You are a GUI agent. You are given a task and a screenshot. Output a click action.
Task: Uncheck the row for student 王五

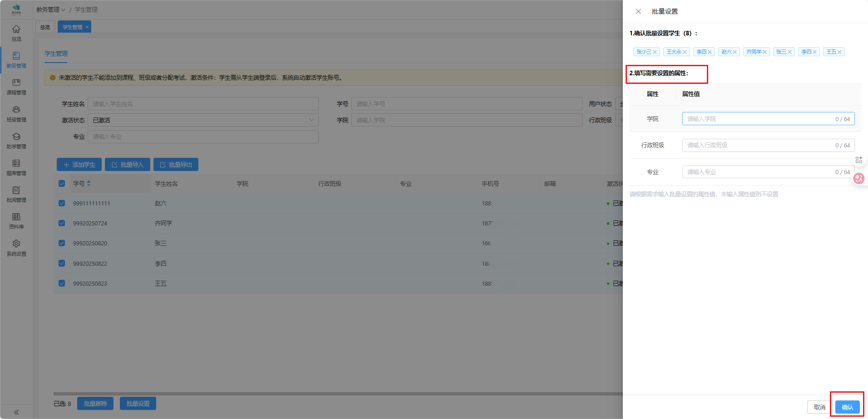pos(62,283)
